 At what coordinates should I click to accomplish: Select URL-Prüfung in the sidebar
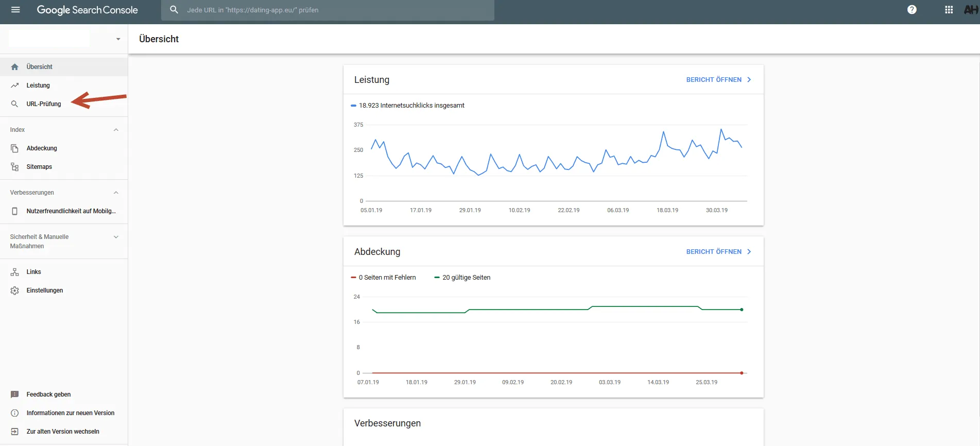click(x=64, y=104)
